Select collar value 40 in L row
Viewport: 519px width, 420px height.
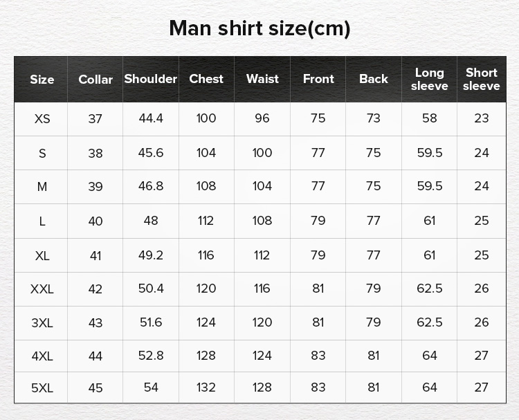tap(95, 221)
